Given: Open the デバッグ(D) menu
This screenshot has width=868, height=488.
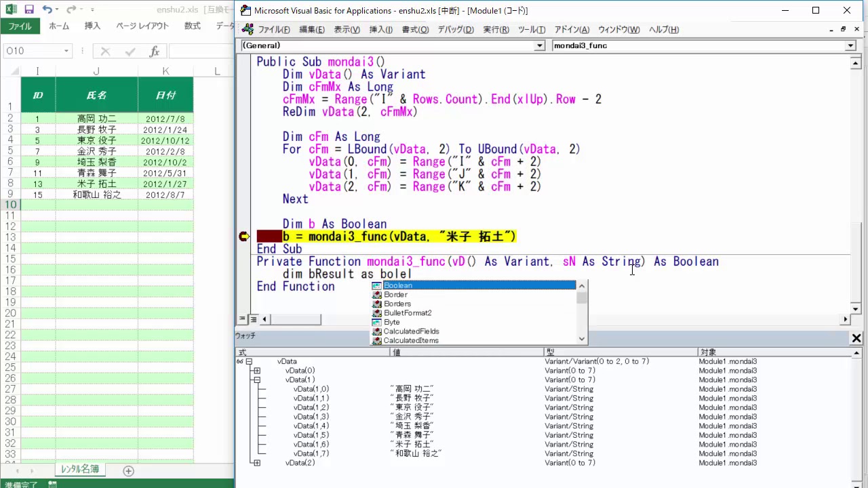Looking at the screenshot, I should click(455, 30).
